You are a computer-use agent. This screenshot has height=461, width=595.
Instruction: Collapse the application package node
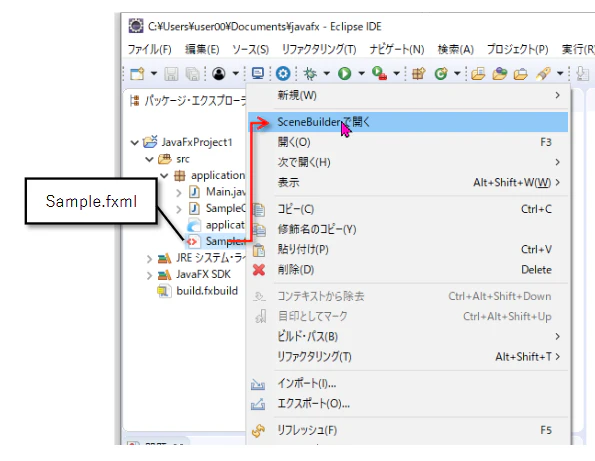coord(164,176)
